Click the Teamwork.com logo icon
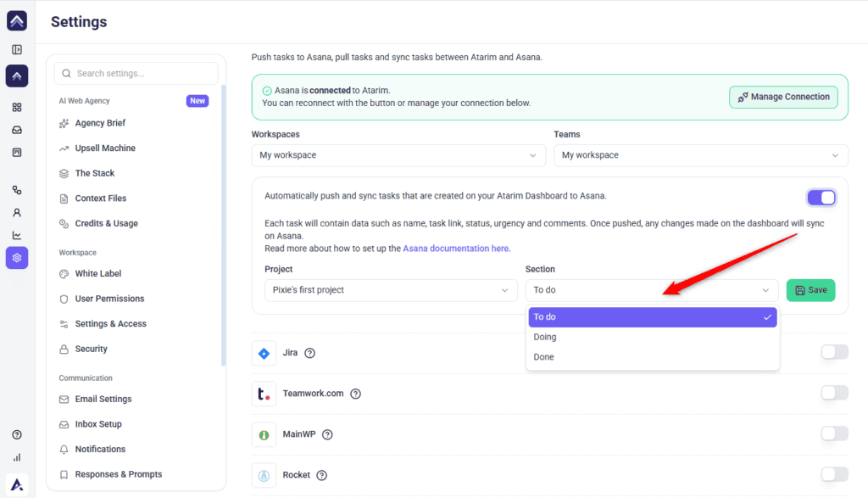This screenshot has height=498, width=868. pos(264,394)
